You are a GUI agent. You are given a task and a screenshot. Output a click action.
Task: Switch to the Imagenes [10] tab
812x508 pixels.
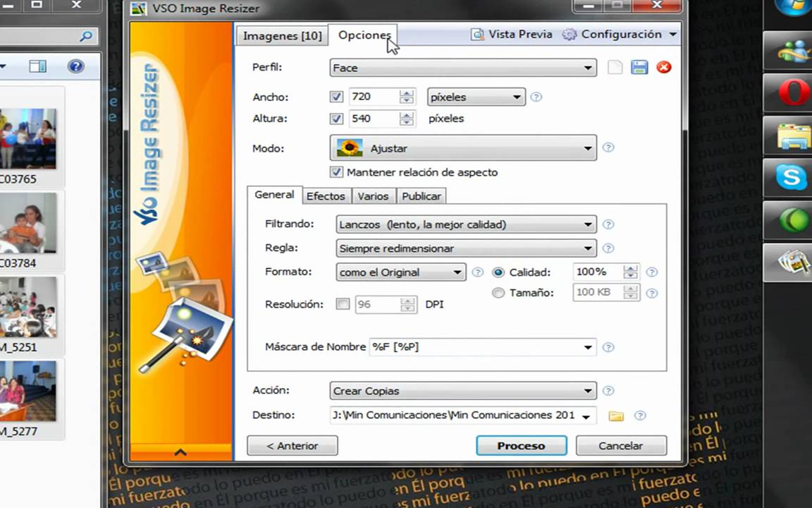[x=282, y=36]
